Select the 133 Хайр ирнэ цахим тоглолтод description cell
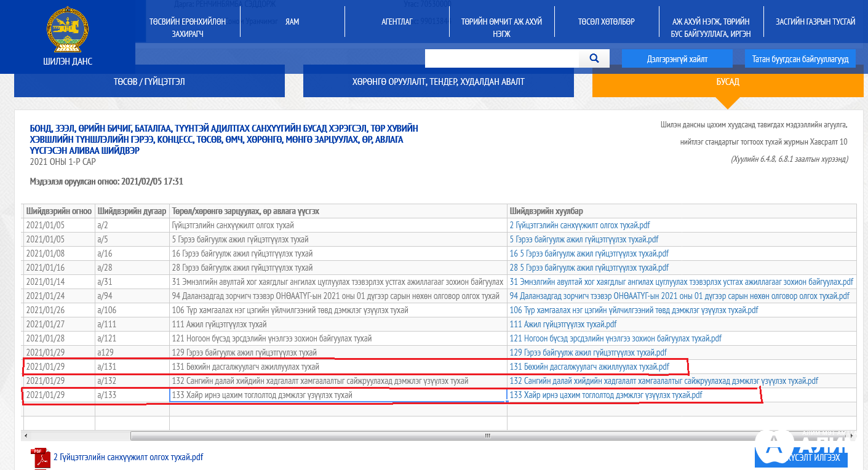 tap(338, 395)
